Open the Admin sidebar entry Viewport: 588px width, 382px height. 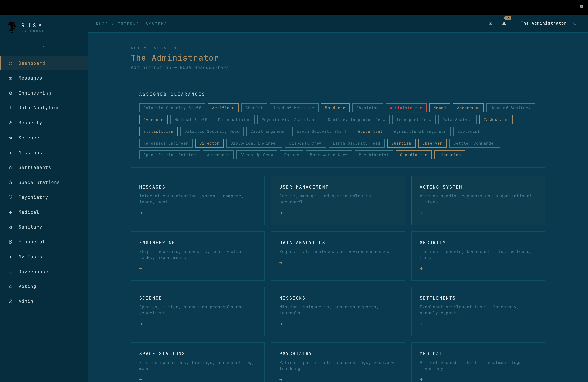(x=44, y=301)
